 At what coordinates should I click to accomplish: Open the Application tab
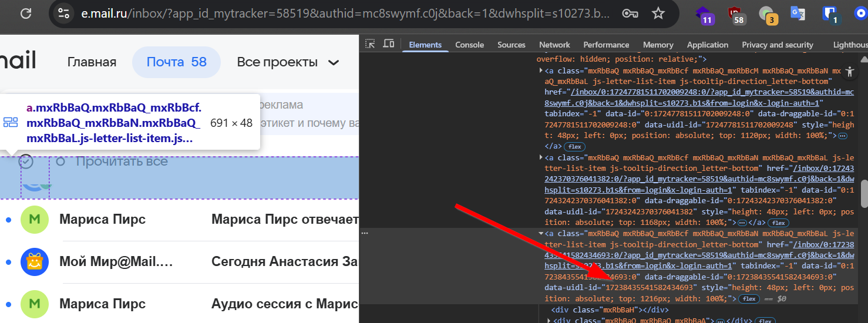(x=708, y=45)
